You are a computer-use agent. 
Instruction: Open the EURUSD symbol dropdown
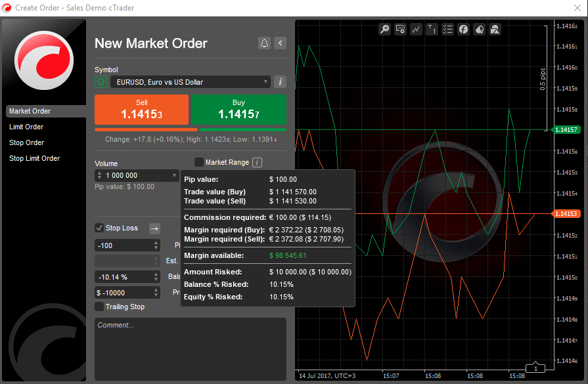coord(191,81)
